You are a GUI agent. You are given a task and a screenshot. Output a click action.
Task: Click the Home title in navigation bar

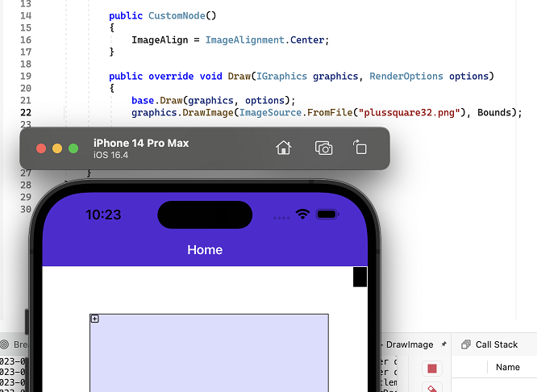[x=205, y=250]
